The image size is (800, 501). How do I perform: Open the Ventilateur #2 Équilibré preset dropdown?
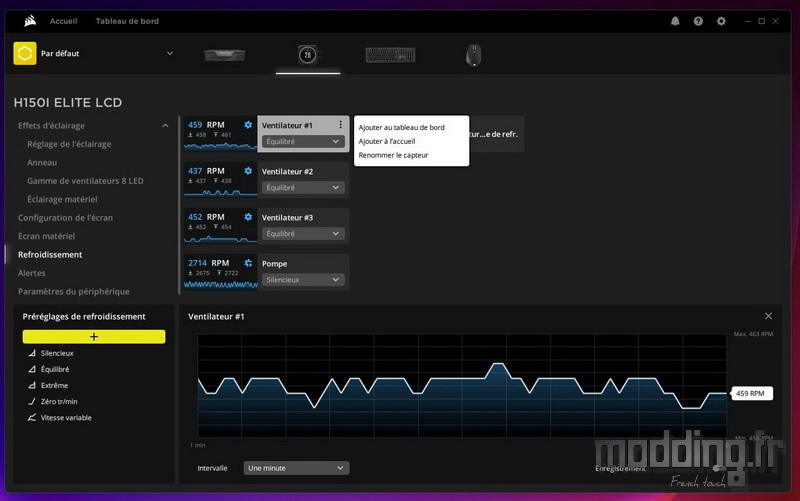303,187
